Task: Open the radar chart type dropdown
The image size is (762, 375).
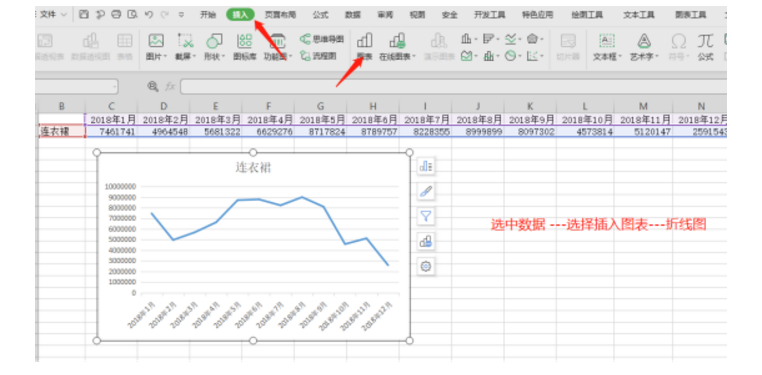Action: click(x=536, y=38)
